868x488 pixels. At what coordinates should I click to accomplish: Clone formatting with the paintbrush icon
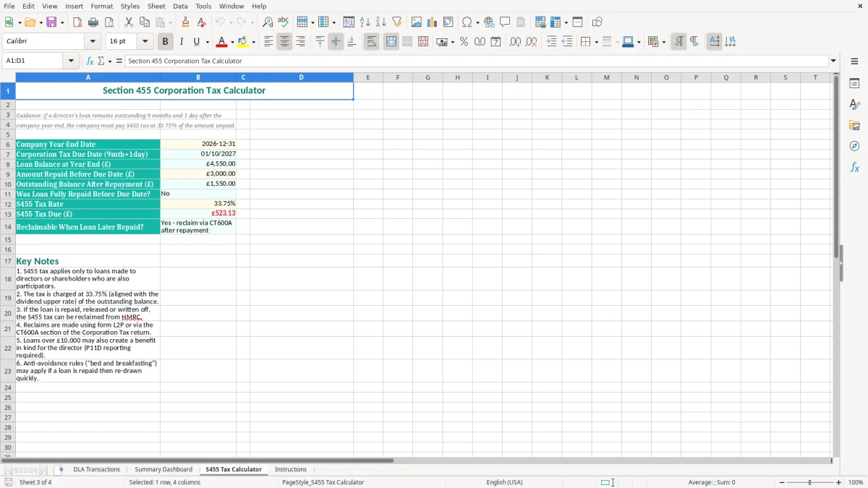tap(185, 22)
